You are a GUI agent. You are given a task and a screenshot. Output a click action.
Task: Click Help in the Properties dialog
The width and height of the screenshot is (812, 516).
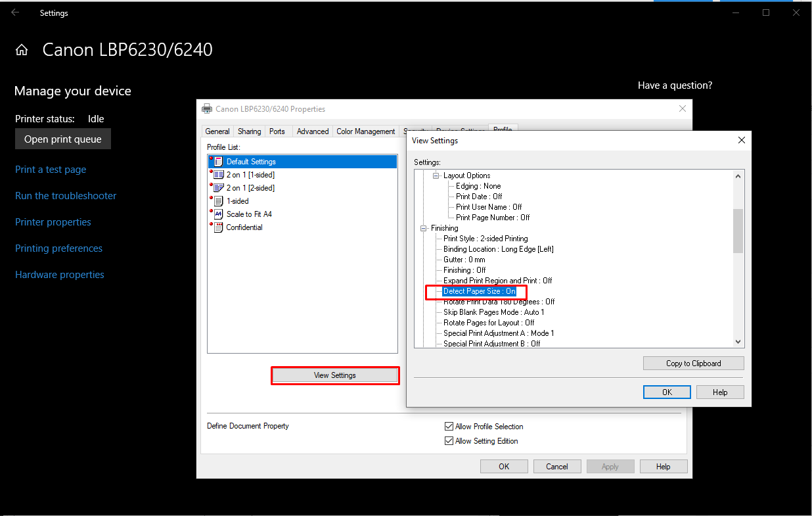[x=664, y=467]
